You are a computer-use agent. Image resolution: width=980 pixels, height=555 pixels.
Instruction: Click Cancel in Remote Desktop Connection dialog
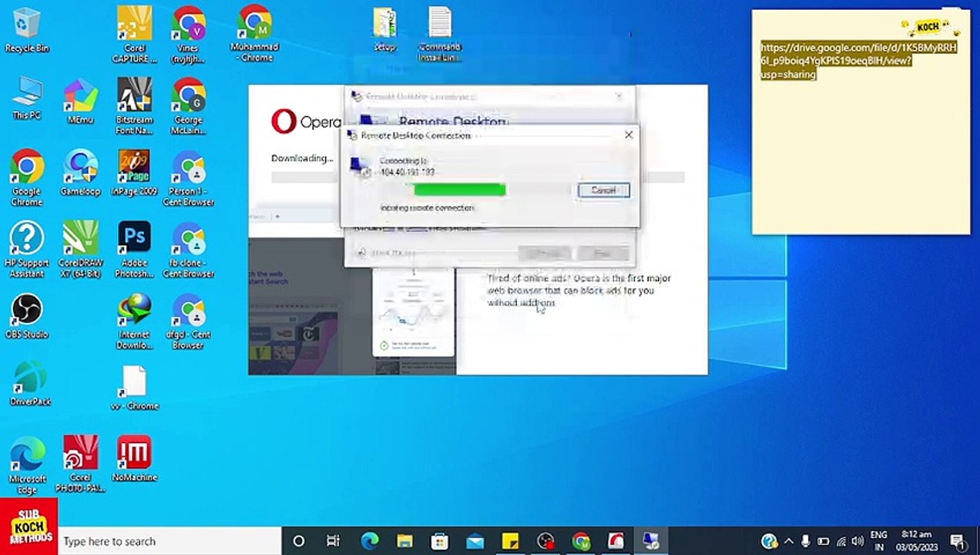[603, 190]
